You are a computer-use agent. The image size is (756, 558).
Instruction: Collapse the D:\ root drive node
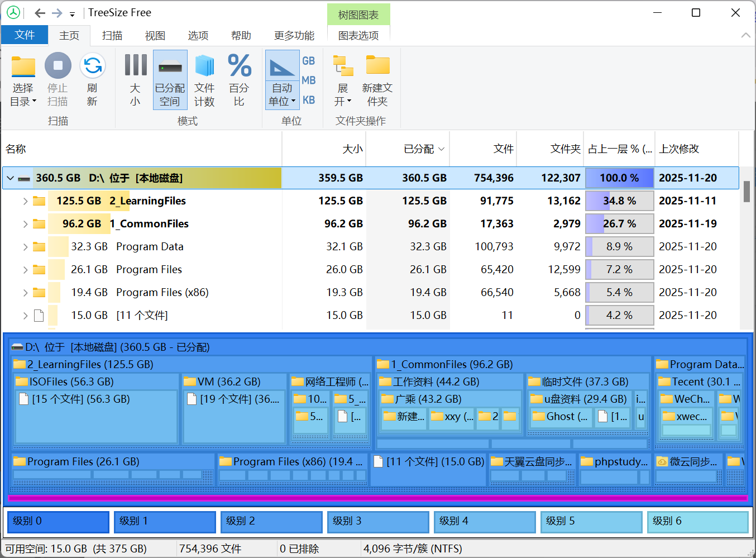[10, 178]
